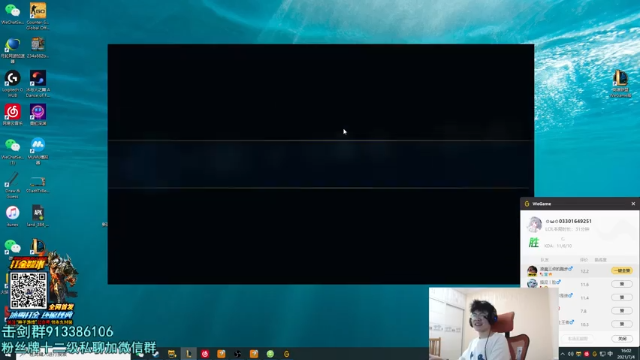Open the globe browser icon on desktop
Image resolution: width=640 pixels, height=360 pixels.
pyautogui.click(x=12, y=50)
